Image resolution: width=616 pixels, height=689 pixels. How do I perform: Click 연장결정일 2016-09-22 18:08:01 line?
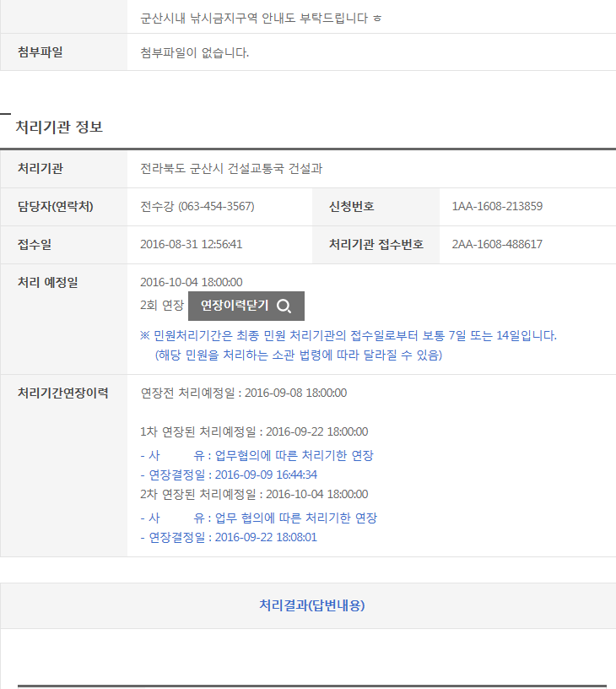228,537
